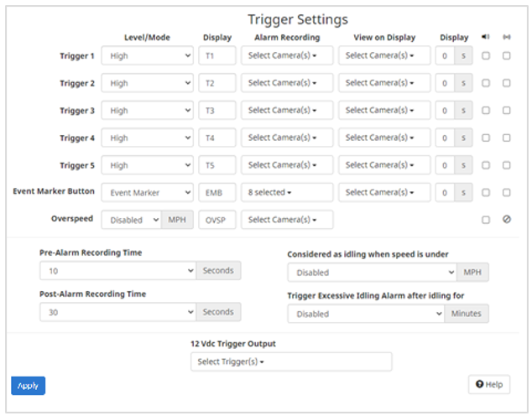The height and width of the screenshot is (416, 532).
Task: Open the excessive idling alarm minutes dropdown
Action: tap(365, 313)
